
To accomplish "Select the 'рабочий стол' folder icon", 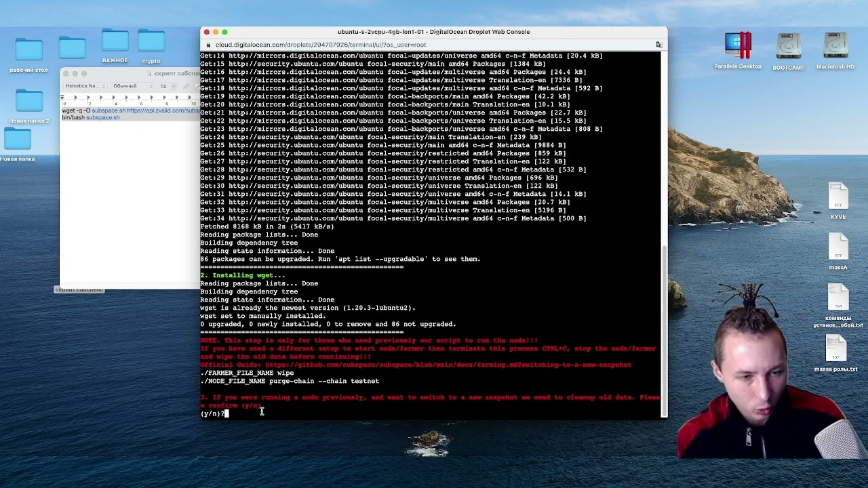I will pos(28,49).
